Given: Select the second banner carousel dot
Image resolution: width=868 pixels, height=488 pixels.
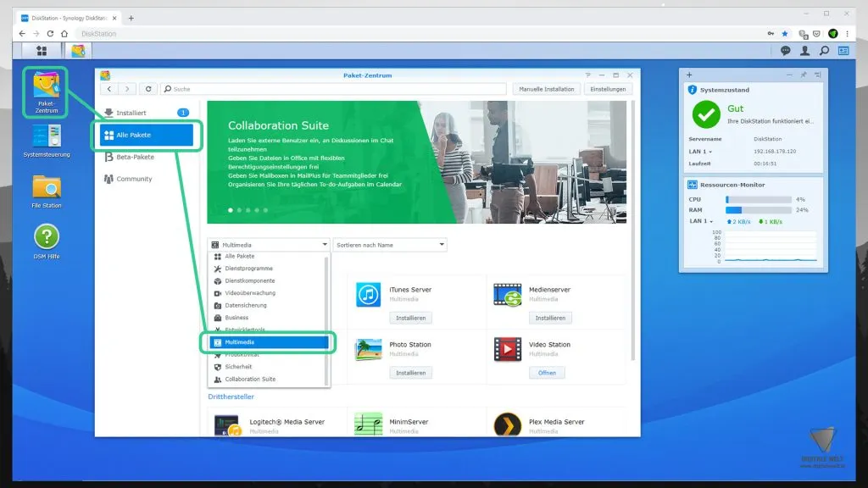Looking at the screenshot, I should click(239, 210).
